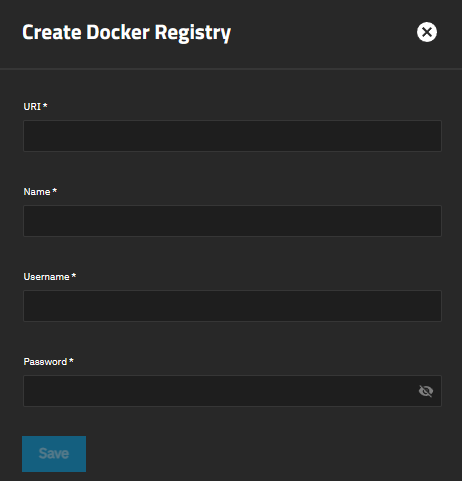Click into the URI input field

coord(232,136)
